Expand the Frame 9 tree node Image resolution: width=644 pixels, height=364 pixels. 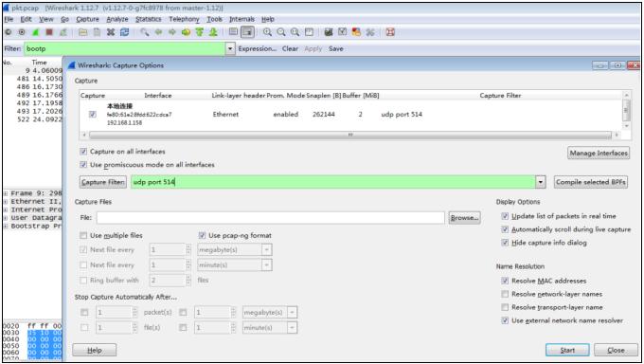(x=6, y=193)
